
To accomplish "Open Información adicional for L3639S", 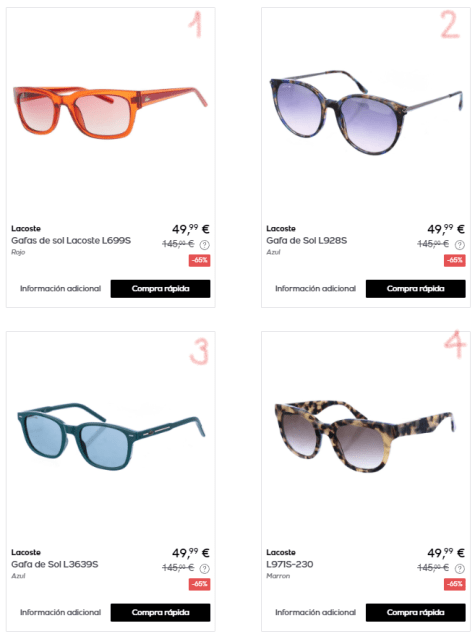I will pyautogui.click(x=60, y=612).
